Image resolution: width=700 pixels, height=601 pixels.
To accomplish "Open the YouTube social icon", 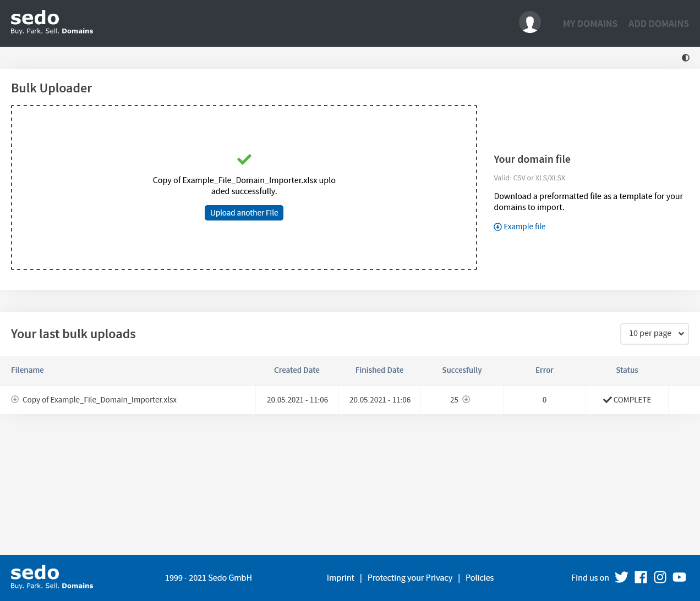I will click(679, 577).
